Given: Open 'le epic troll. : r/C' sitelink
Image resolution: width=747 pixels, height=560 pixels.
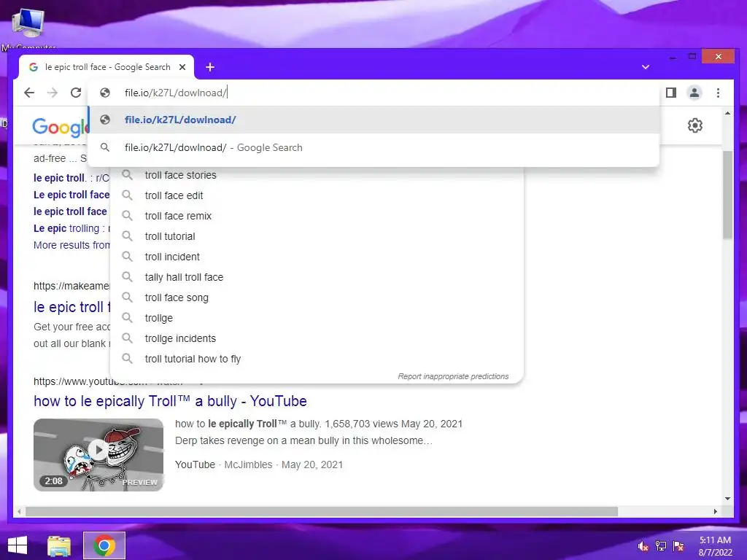Looking at the screenshot, I should click(71, 178).
